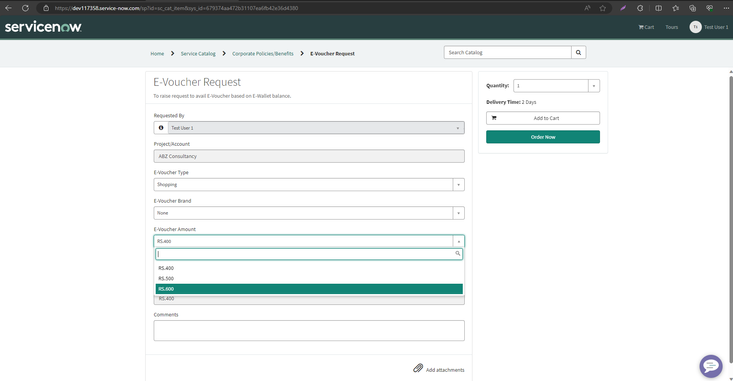Open the split screen browser icon
The width and height of the screenshot is (733, 381).
point(658,8)
